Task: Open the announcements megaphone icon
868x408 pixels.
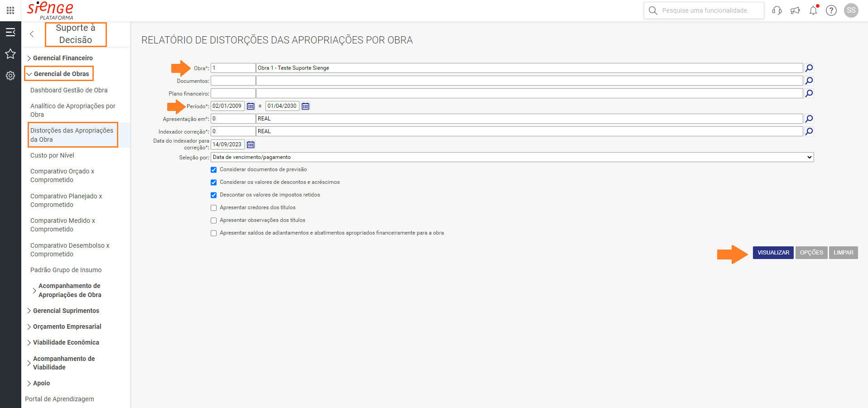Action: tap(795, 10)
